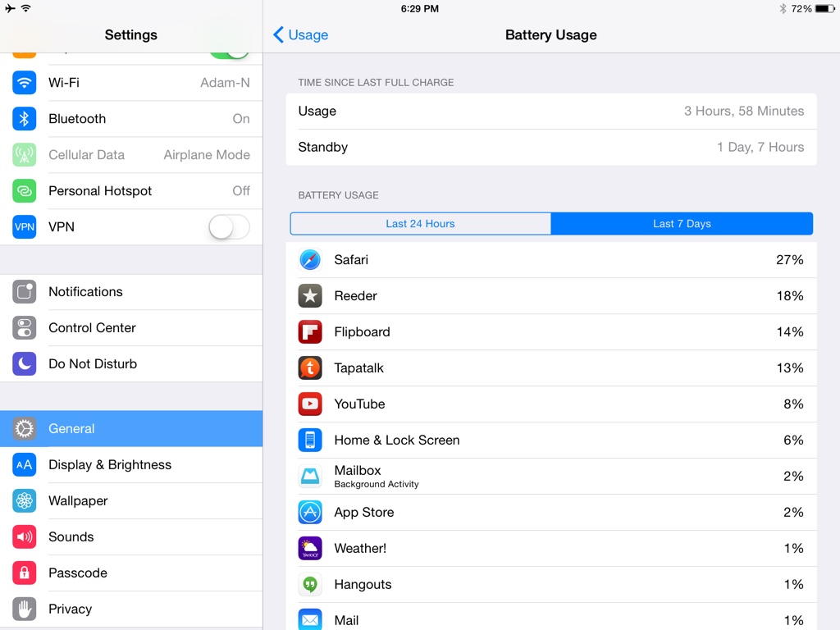The height and width of the screenshot is (630, 840).
Task: Tap the Display & Brightness icon
Action: [x=24, y=464]
